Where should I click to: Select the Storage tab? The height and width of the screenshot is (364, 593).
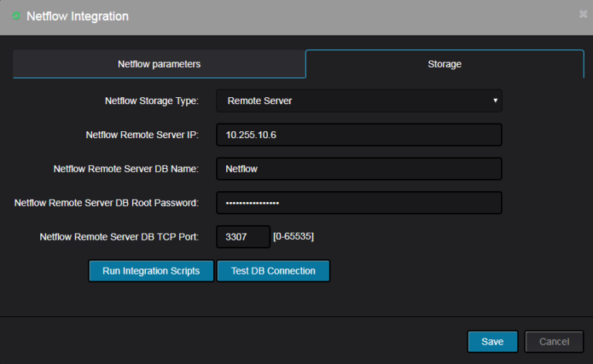coord(444,64)
